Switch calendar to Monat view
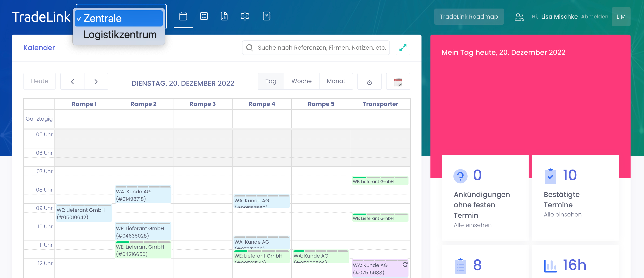 [x=336, y=81]
